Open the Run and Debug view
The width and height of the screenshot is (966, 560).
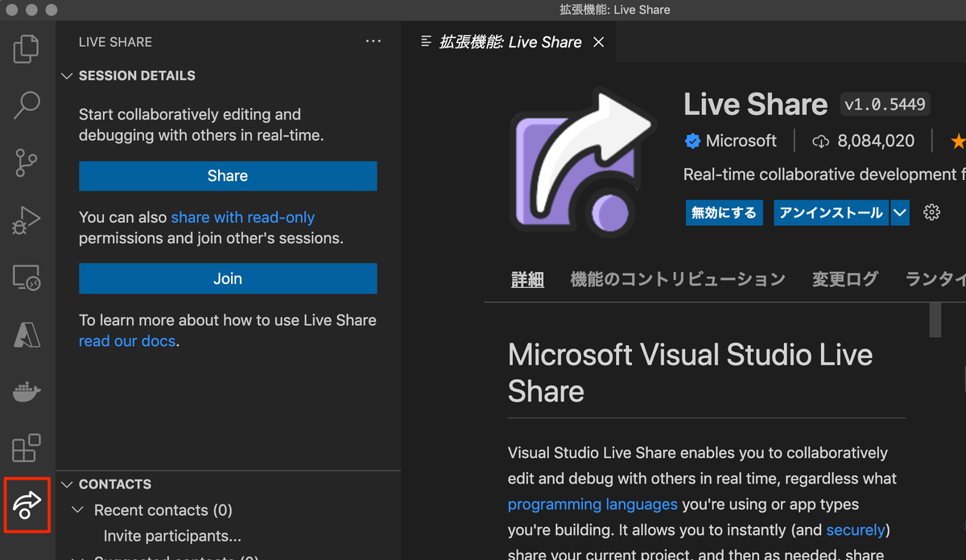pos(27,219)
